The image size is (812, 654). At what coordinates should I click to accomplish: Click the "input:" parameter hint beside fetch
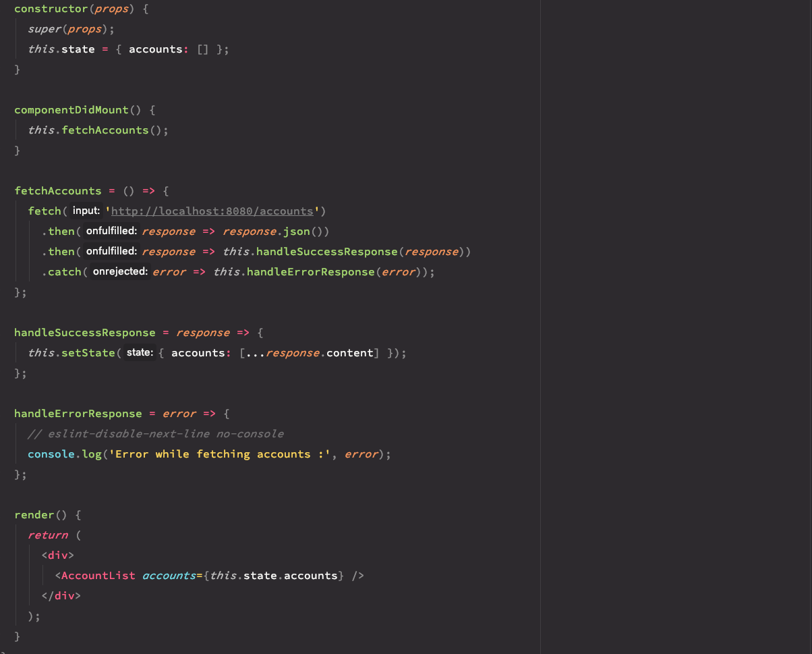coord(86,211)
